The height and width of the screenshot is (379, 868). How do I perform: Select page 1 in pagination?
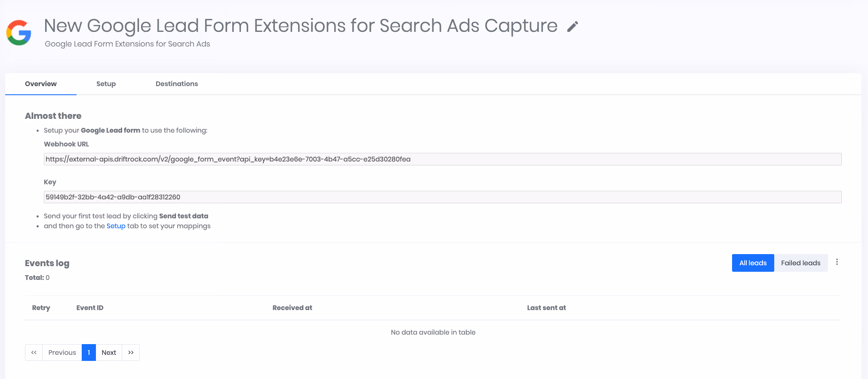pos(89,352)
